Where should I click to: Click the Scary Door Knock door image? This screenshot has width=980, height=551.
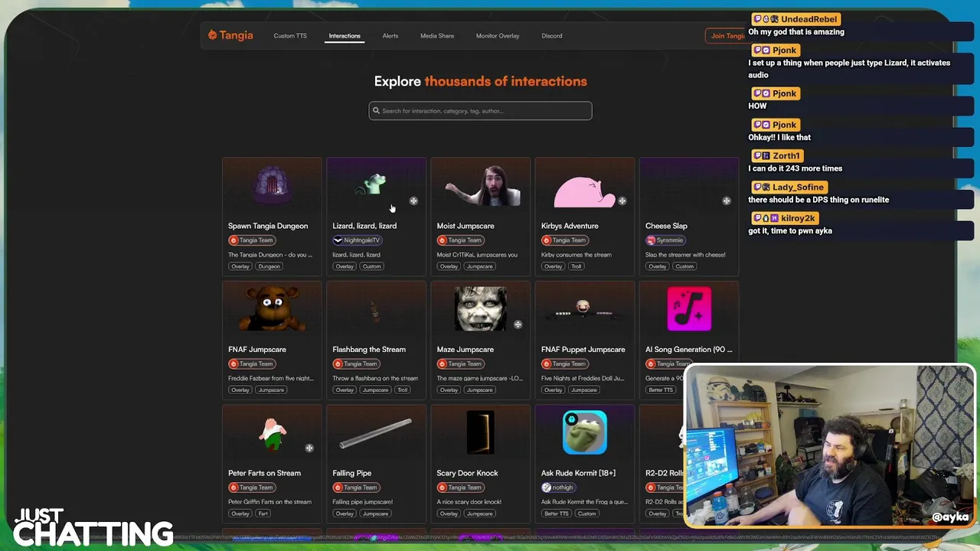tap(480, 432)
